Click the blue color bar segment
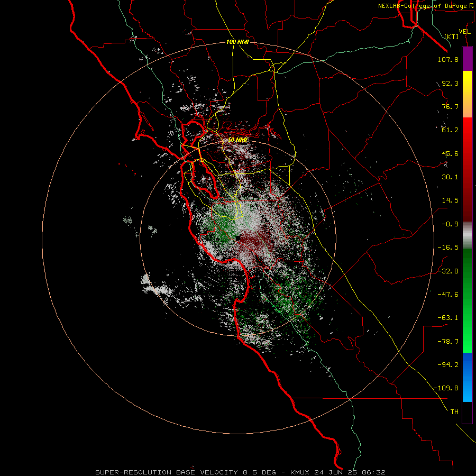476x476 pixels. (x=467, y=377)
